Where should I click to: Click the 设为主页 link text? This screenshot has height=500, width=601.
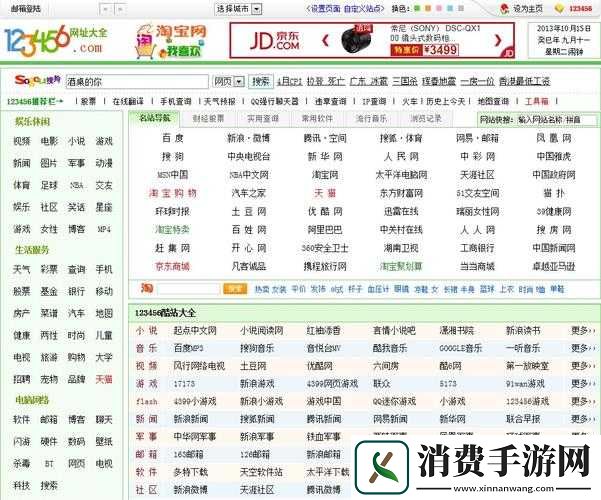coord(528,8)
